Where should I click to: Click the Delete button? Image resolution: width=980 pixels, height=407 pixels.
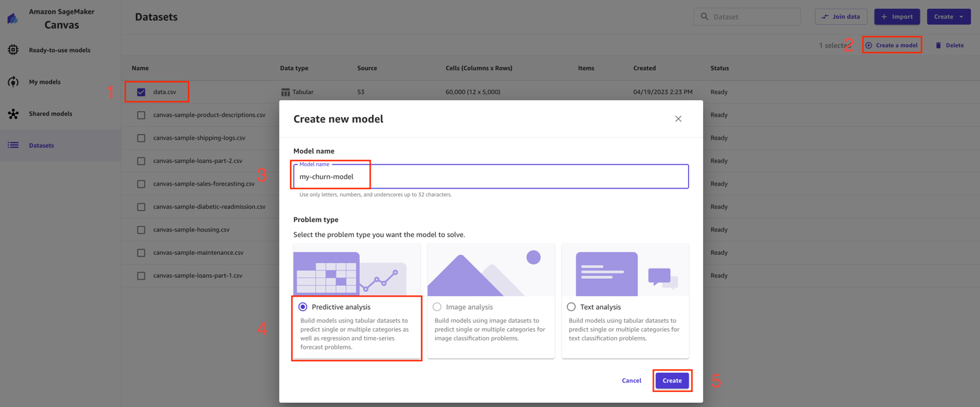click(950, 45)
